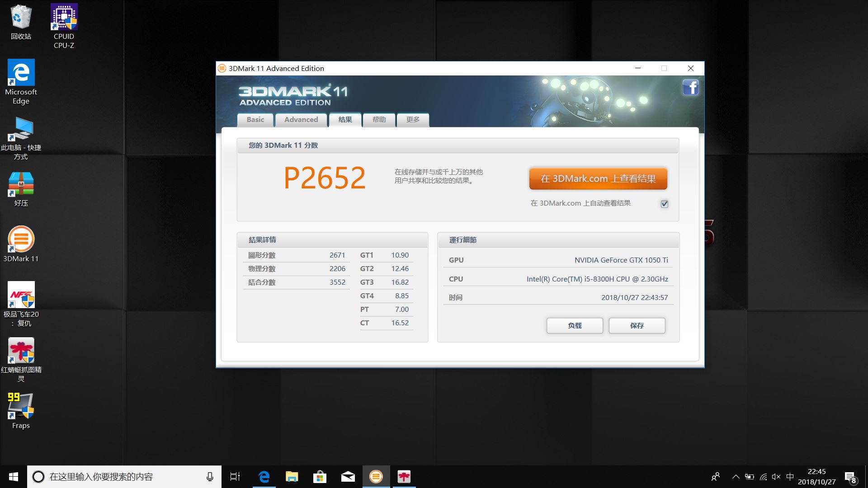Open File Explorer from taskbar

pos(292,477)
